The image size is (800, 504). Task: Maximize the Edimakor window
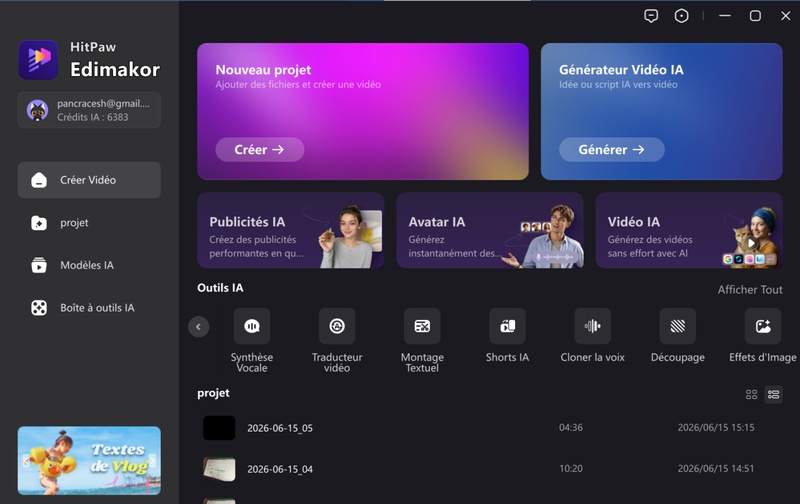(x=755, y=16)
